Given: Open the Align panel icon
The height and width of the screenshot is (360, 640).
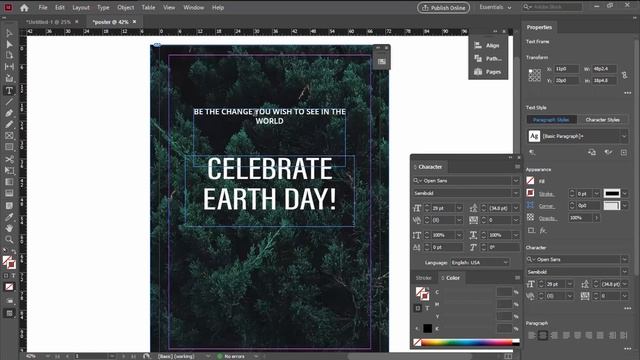Looking at the screenshot, I should (478, 45).
